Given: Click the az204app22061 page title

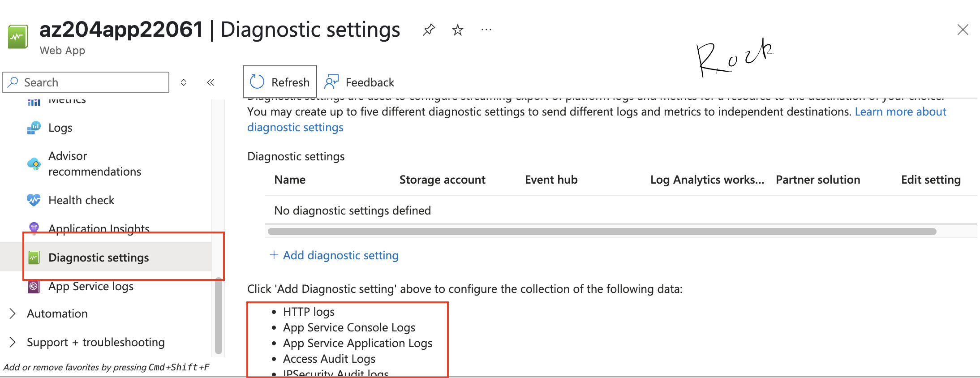Looking at the screenshot, I should coord(121,30).
